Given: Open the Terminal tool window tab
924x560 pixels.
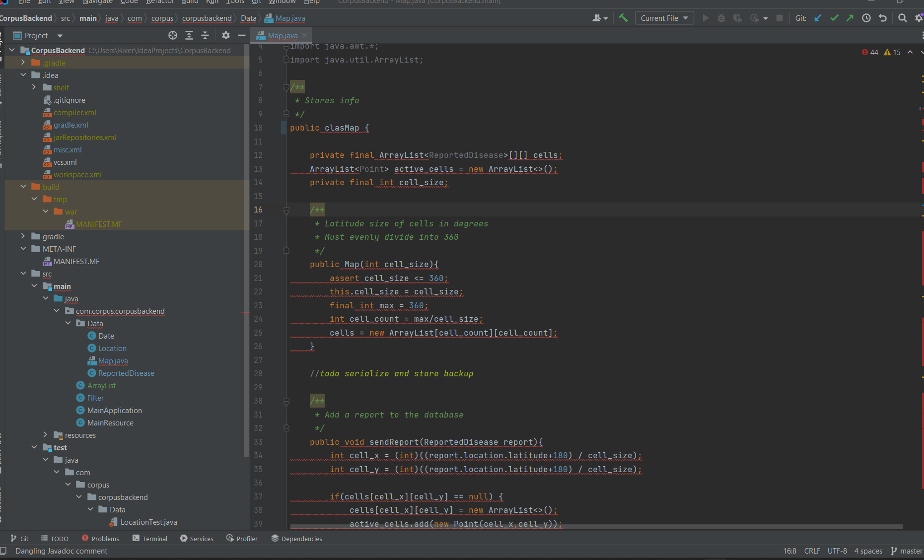Looking at the screenshot, I should [150, 539].
